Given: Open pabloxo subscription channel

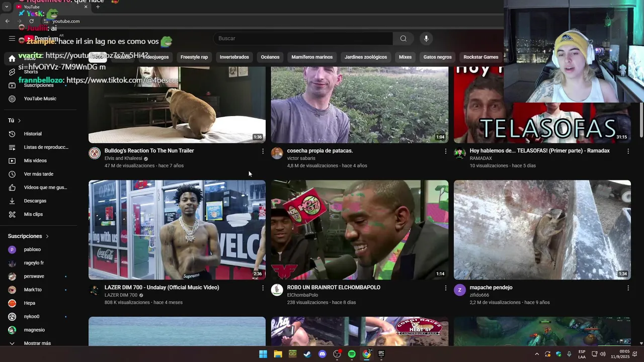Looking at the screenshot, I should 38,249.
